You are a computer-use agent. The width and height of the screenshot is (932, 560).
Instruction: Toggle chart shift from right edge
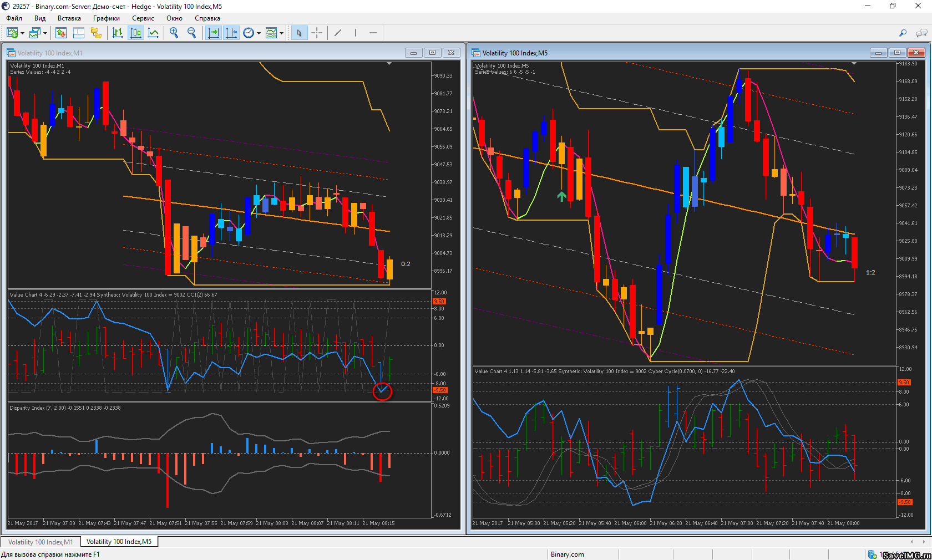click(x=231, y=33)
